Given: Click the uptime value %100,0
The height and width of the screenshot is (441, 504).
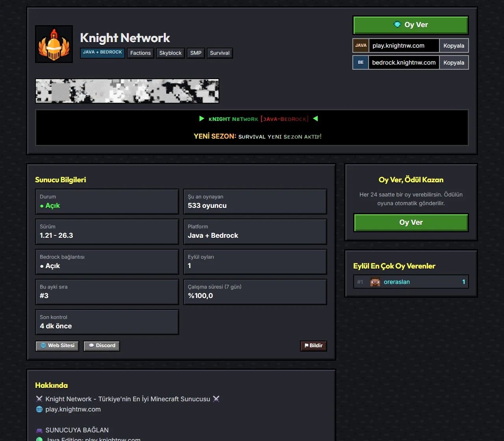Looking at the screenshot, I should tap(200, 296).
